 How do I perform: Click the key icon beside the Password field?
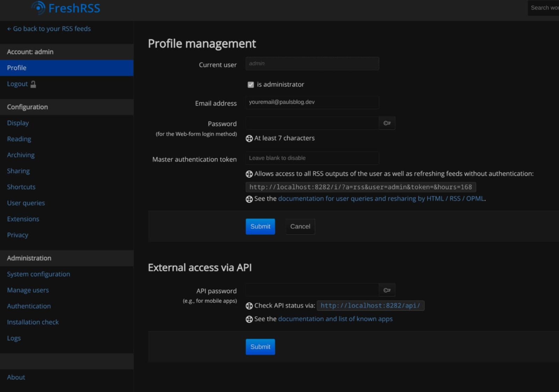[x=387, y=123]
